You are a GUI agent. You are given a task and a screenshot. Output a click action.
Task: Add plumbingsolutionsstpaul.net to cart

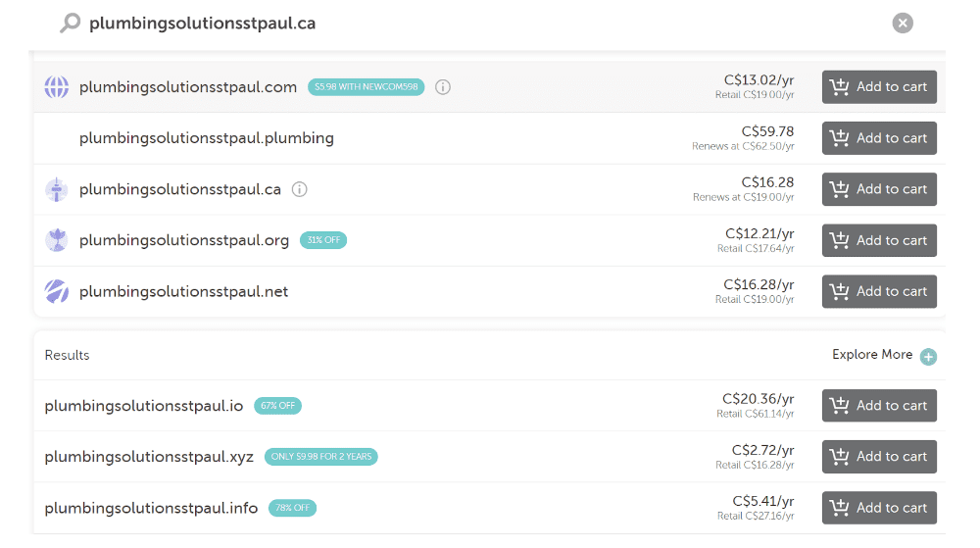point(879,291)
